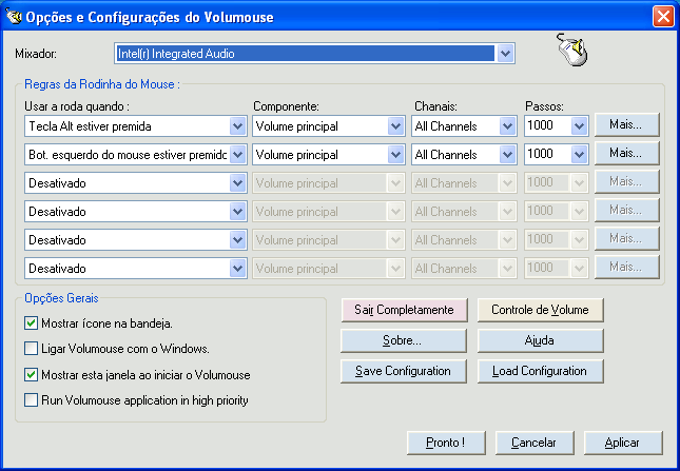Click Load Configuration

pos(540,371)
